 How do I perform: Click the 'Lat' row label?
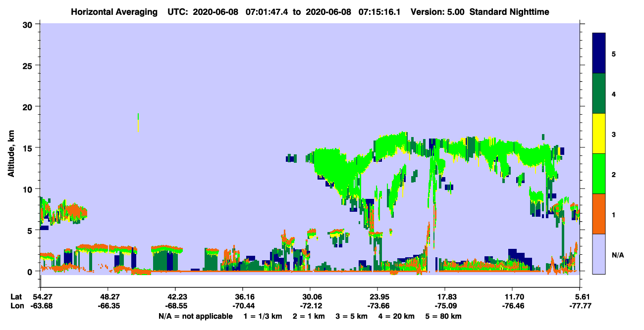tap(16, 297)
